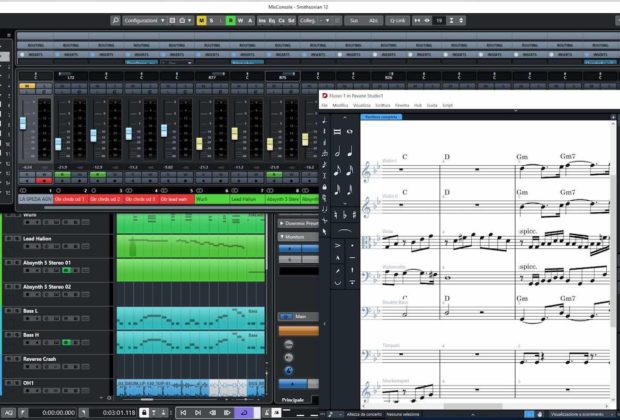
Task: Toggle global Write automation (W)
Action: pos(240,21)
